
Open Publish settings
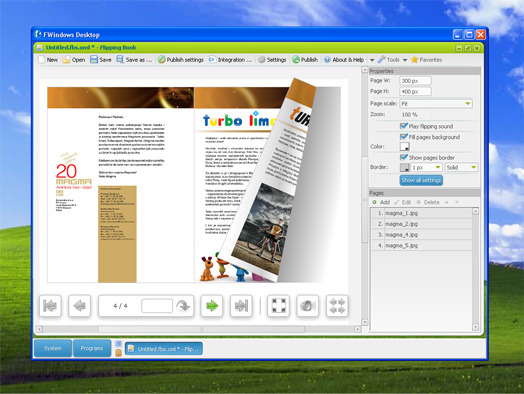point(181,60)
